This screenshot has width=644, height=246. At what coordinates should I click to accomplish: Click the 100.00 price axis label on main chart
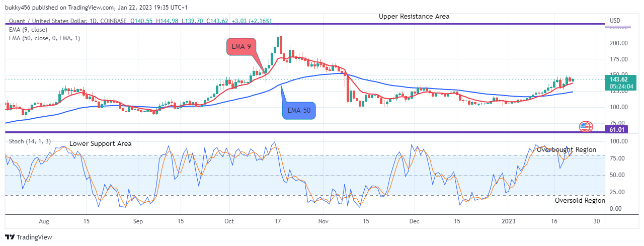[x=618, y=107]
